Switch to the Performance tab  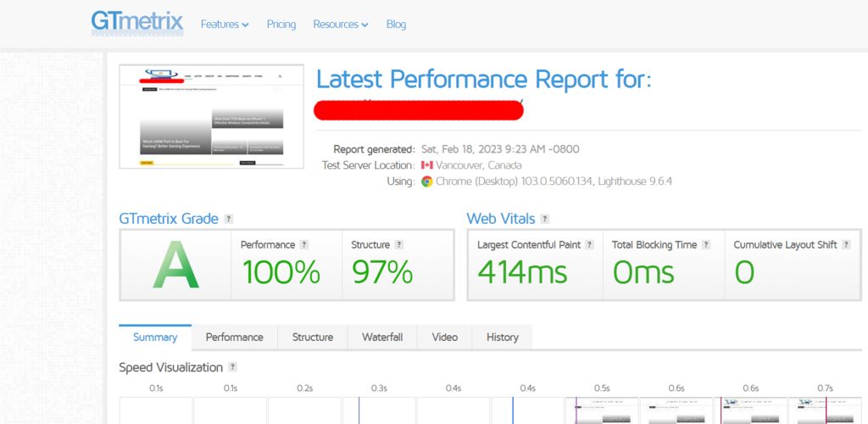coord(234,338)
